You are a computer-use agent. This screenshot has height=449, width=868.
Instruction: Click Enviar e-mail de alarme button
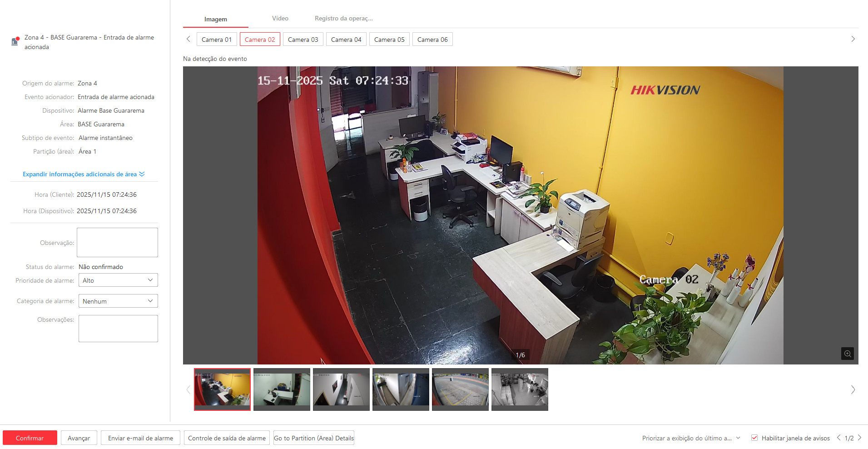(140, 438)
